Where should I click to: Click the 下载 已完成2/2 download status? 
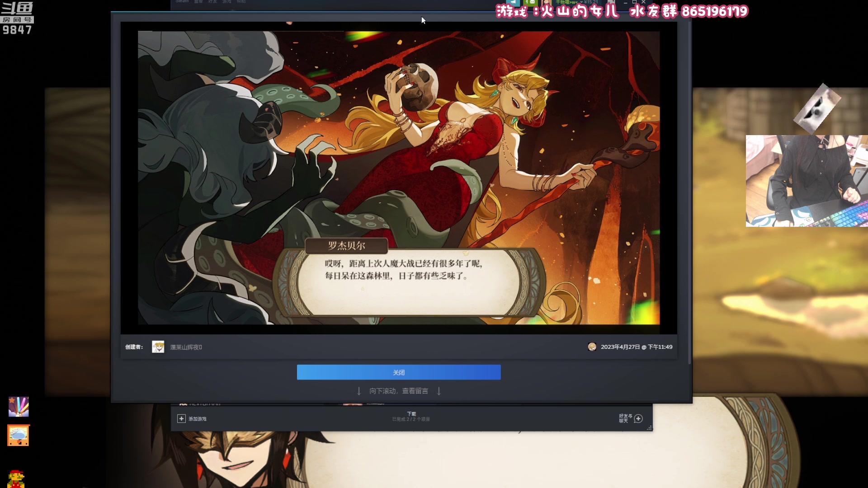point(412,416)
